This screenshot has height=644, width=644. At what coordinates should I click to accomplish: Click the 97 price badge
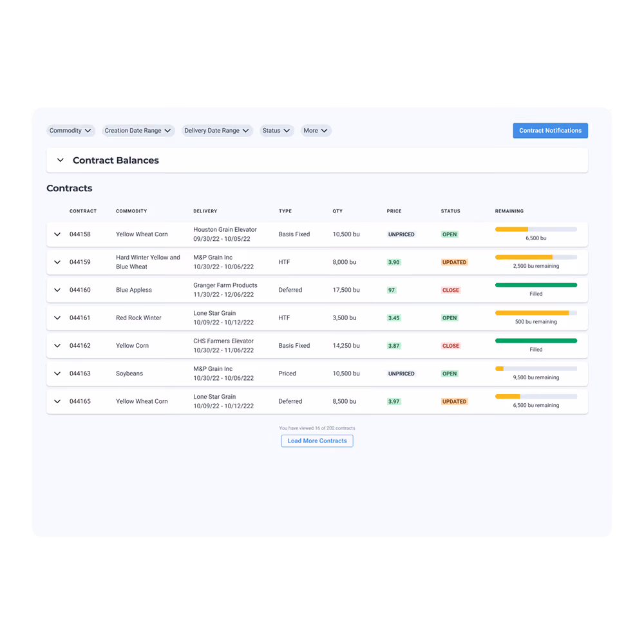pyautogui.click(x=392, y=290)
